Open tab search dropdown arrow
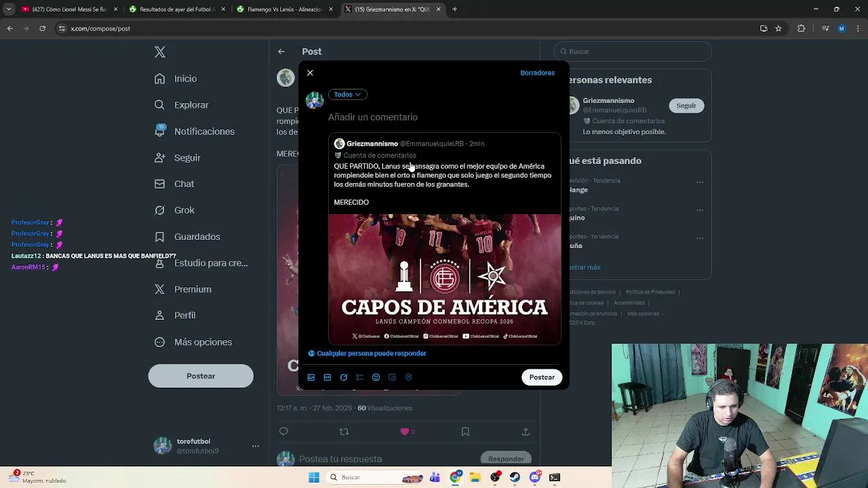Screen dimensions: 868x488 [9, 9]
